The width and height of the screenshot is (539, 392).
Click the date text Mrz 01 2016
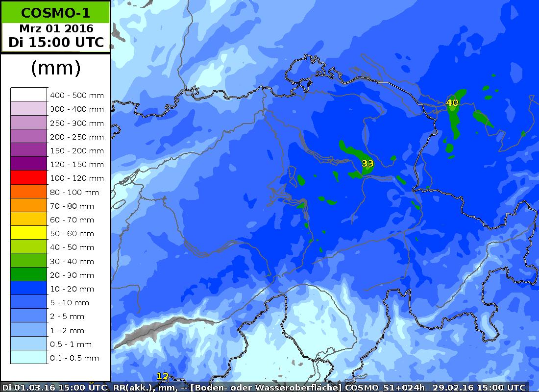coord(56,28)
